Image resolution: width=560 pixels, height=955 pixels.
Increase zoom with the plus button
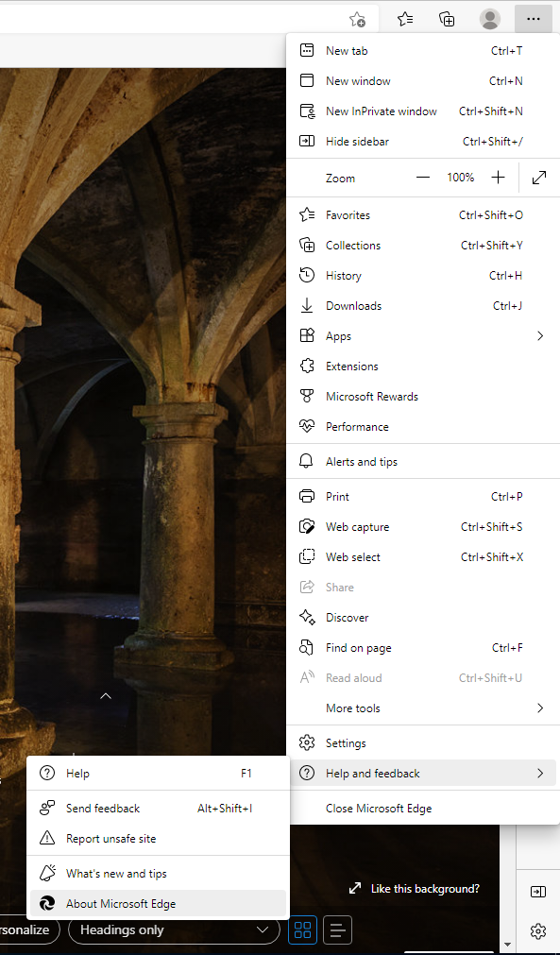coord(498,178)
